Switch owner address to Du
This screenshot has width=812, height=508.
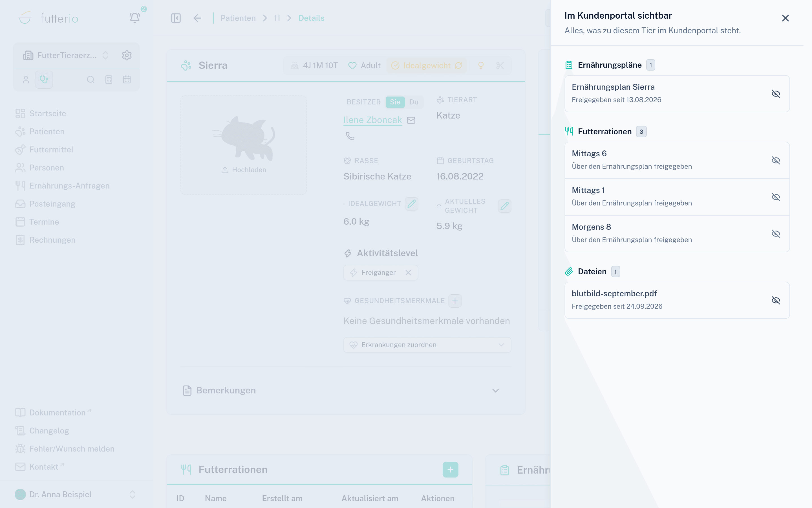414,102
